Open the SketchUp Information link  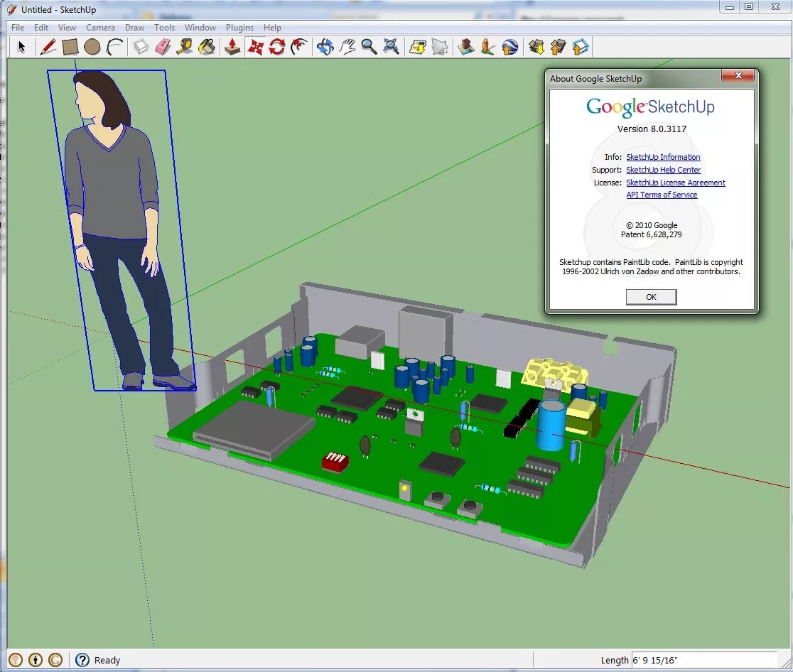tap(663, 157)
